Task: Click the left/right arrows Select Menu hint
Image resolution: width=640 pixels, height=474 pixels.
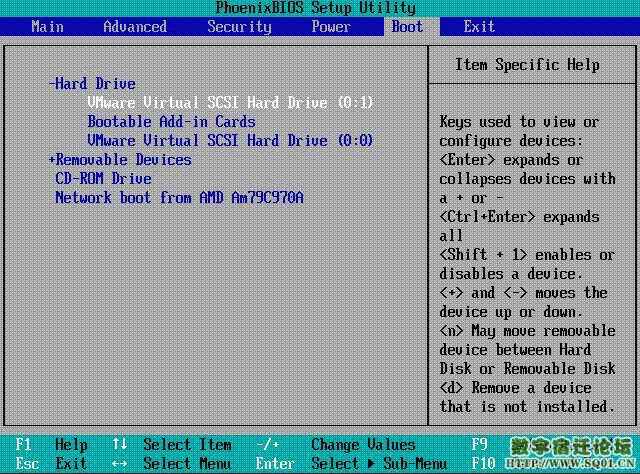Action: coord(172,463)
